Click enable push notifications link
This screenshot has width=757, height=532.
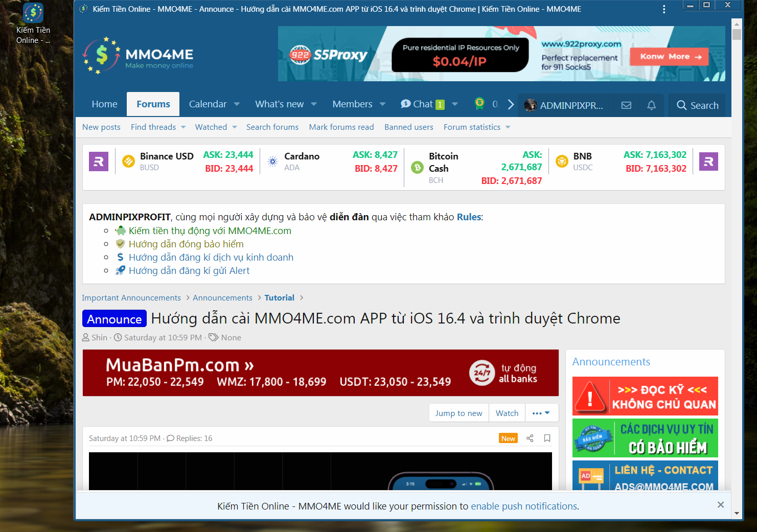(524, 506)
